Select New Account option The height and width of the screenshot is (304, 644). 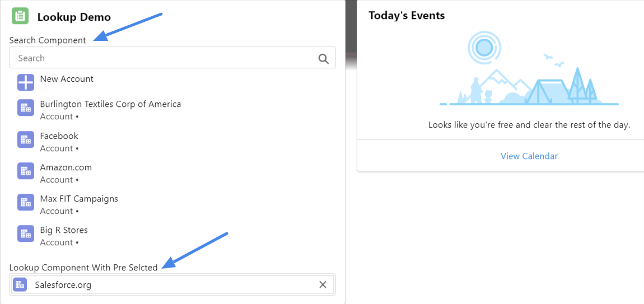click(67, 79)
